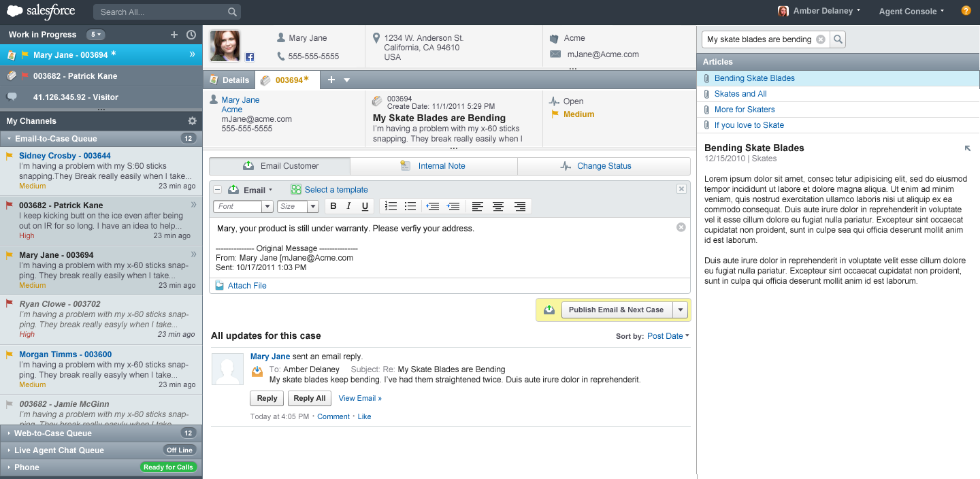Open the Sort by Post Date dropdown
This screenshot has height=479, width=980.
tap(668, 336)
